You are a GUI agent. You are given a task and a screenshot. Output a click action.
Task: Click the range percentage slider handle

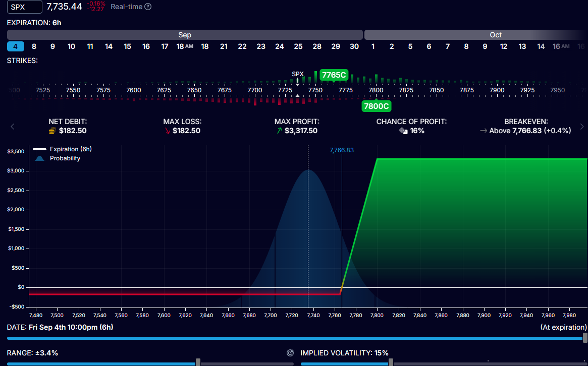point(198,362)
